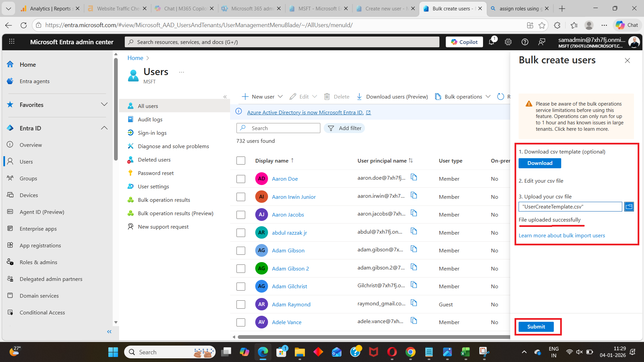Viewport: 644px width, 362px height.
Task: Click the horizontal scrollbar under users table
Action: pos(369,337)
